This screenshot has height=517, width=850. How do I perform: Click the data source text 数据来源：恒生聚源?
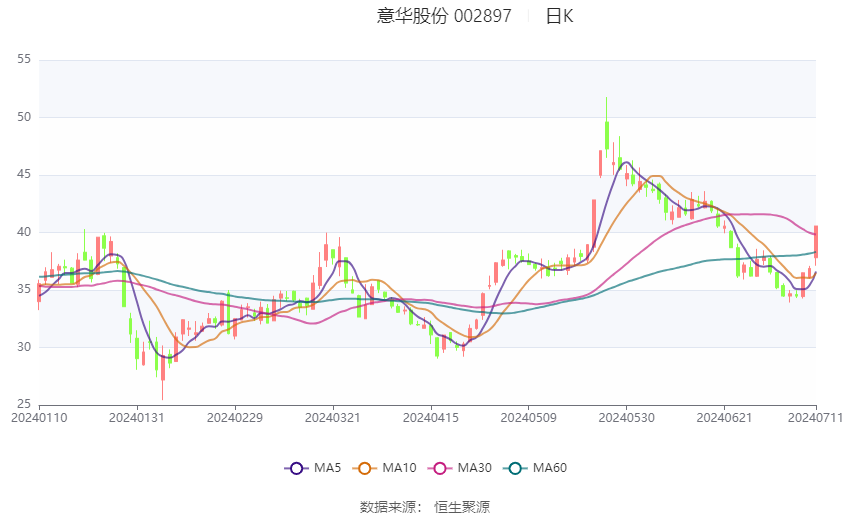[424, 507]
